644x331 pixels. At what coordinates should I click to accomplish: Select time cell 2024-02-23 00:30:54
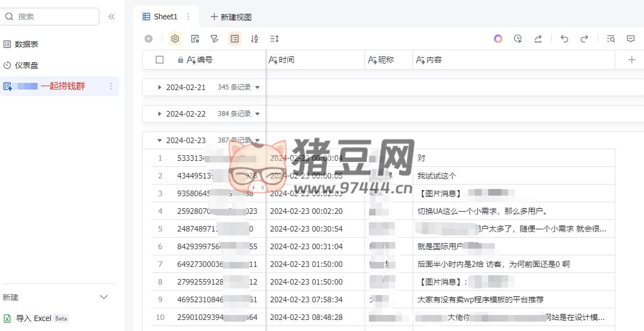pos(315,229)
